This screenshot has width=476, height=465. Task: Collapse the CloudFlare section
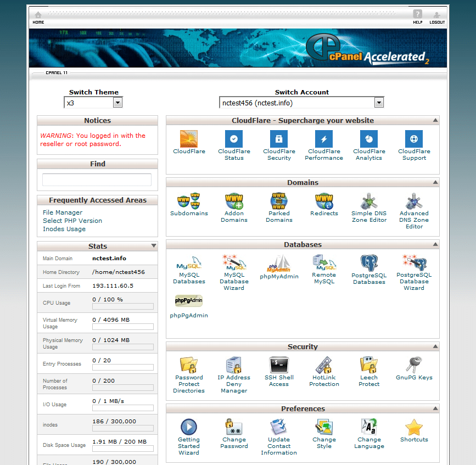pyautogui.click(x=435, y=120)
